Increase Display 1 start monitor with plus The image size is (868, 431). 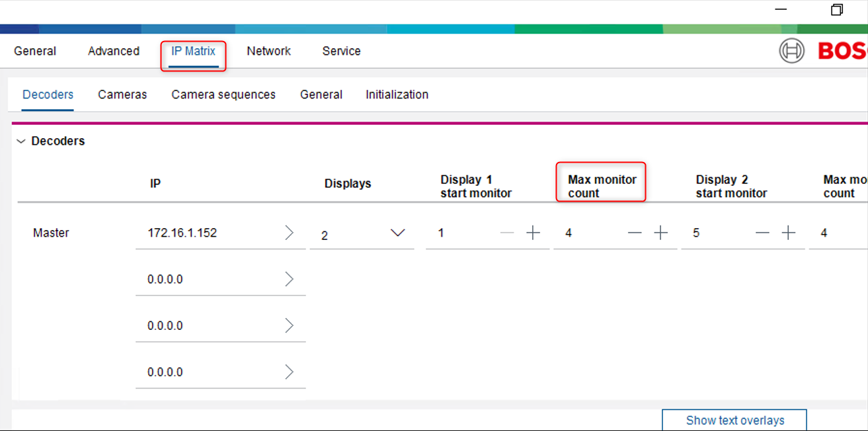(x=533, y=233)
